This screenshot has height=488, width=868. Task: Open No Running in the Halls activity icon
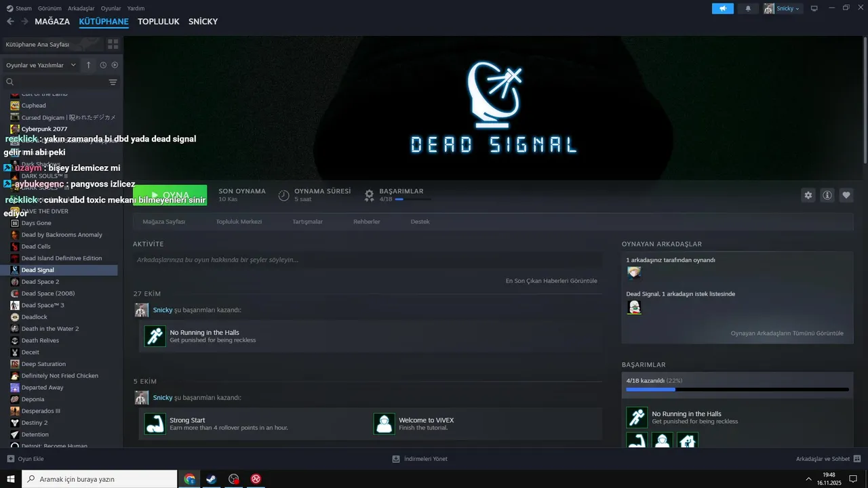155,336
